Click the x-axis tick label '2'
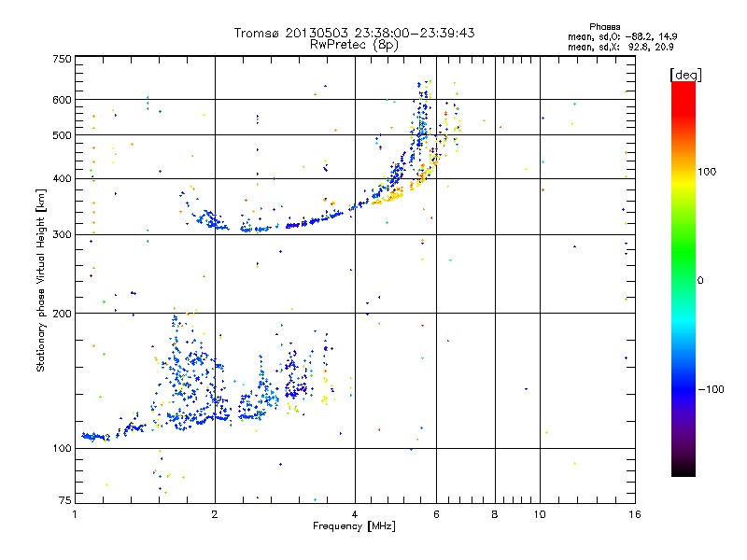The width and height of the screenshot is (747, 560). 215,514
